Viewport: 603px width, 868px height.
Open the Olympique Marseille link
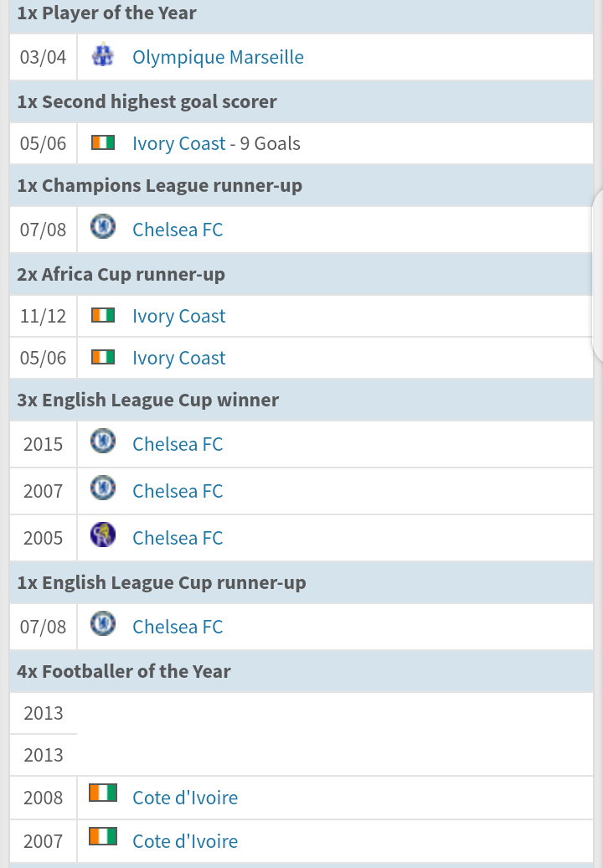point(218,57)
